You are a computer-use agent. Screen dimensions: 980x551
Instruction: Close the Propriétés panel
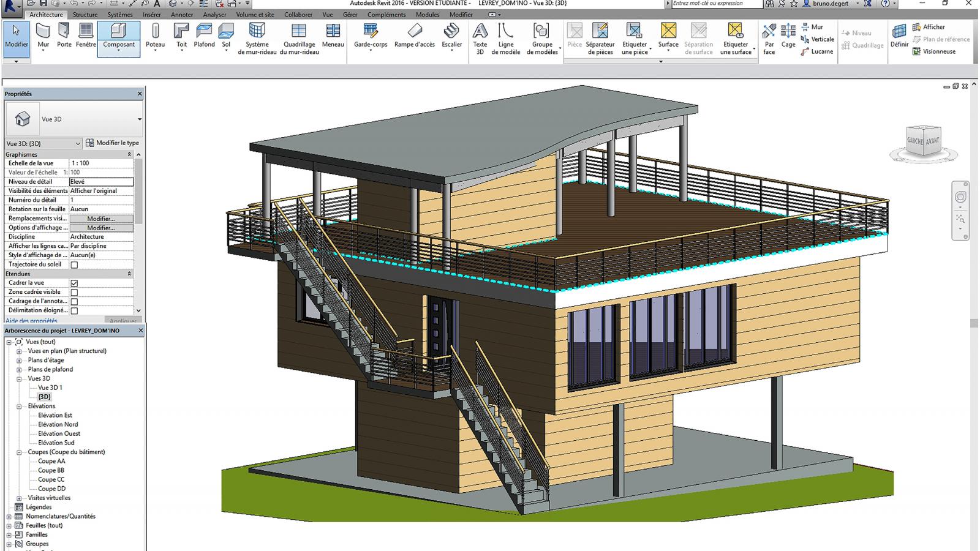(140, 94)
